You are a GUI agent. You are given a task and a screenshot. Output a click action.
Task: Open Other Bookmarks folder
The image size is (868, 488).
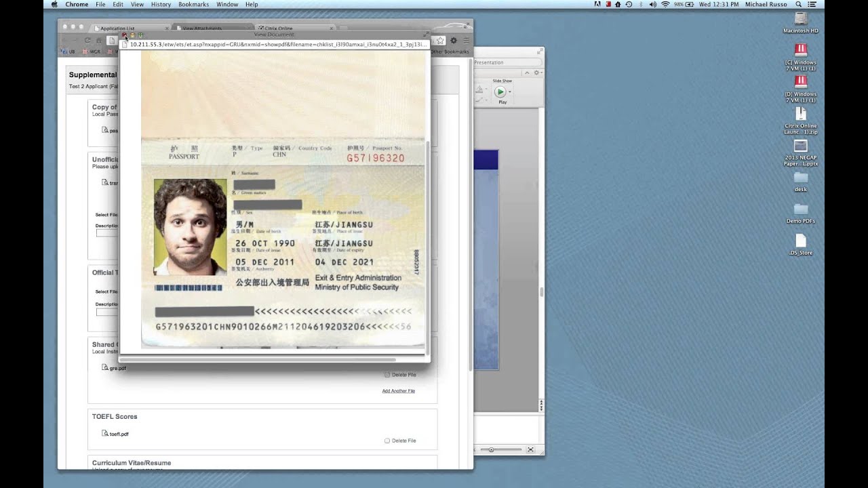click(x=450, y=52)
